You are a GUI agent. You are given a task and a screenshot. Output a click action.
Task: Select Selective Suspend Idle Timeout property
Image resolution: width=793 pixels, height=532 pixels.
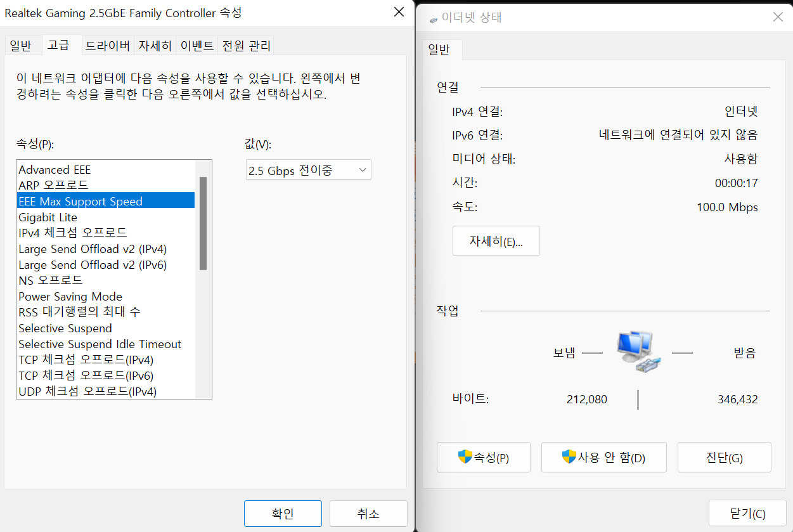click(100, 344)
